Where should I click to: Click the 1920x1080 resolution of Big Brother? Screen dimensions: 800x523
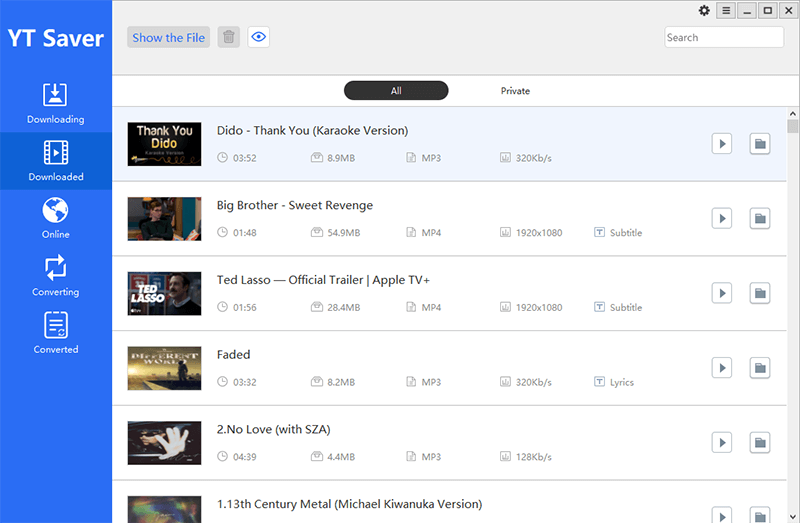click(539, 233)
